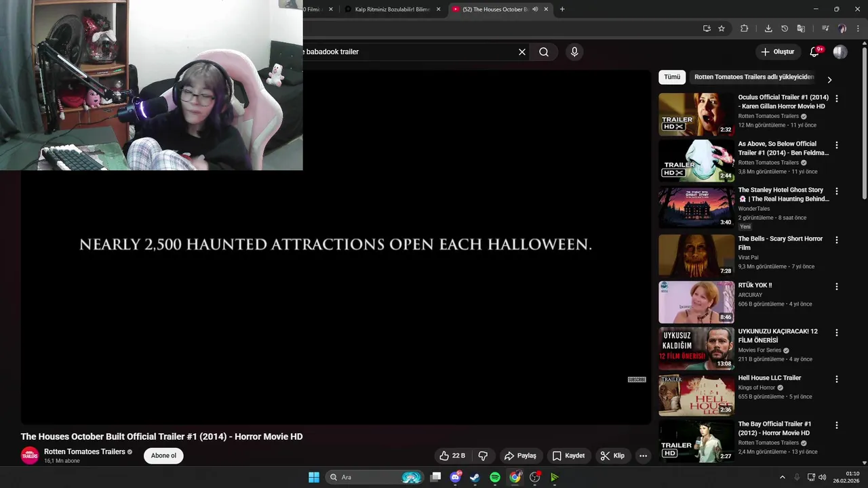This screenshot has height=488, width=868.
Task: Open a new browser tab
Action: pos(562,9)
